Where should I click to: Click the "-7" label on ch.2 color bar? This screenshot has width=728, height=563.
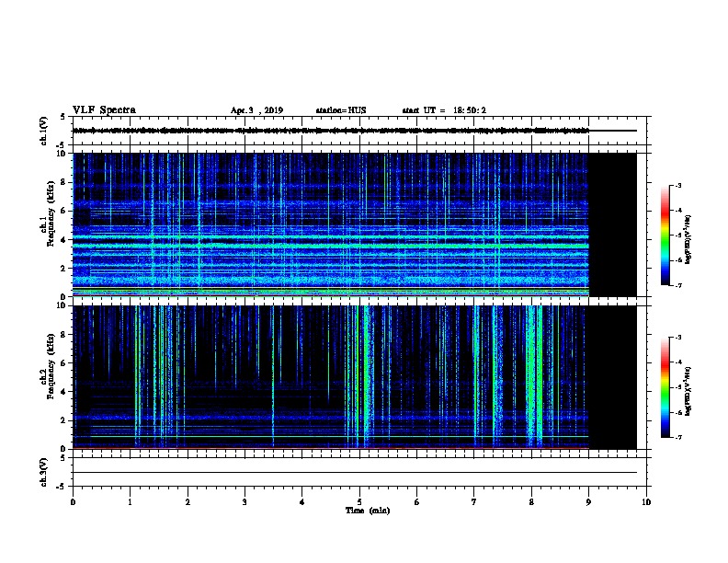pos(677,438)
